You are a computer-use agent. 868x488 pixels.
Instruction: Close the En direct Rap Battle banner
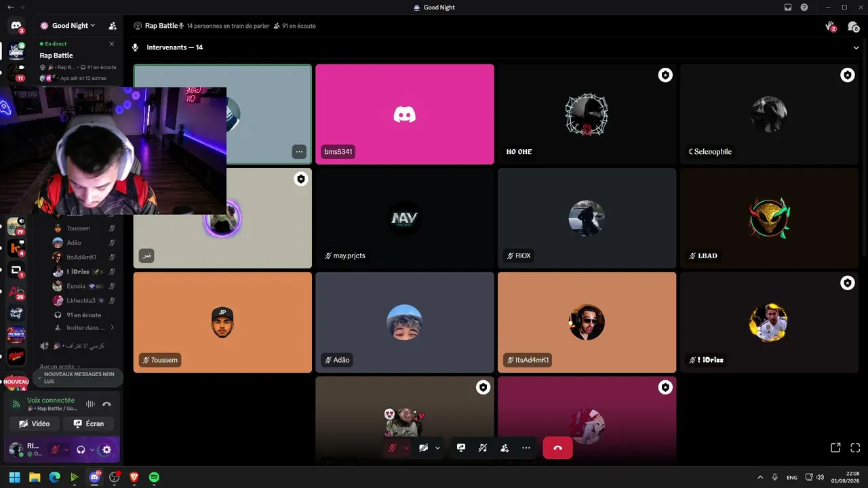coord(112,44)
